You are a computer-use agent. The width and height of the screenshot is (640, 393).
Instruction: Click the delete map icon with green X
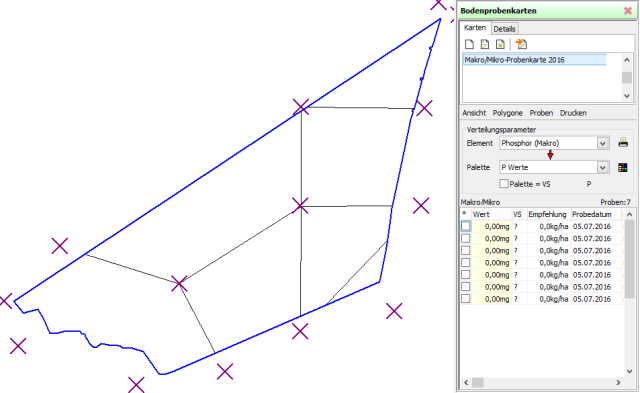tap(500, 44)
